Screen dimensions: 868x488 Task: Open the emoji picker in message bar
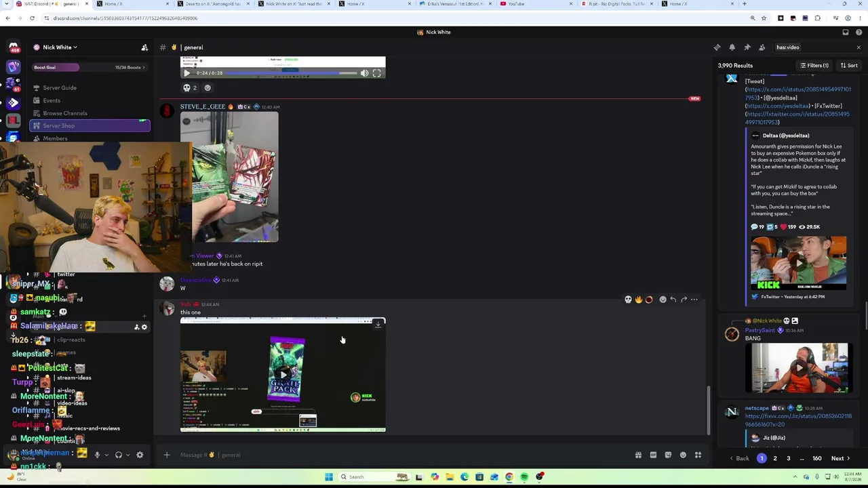click(x=683, y=455)
